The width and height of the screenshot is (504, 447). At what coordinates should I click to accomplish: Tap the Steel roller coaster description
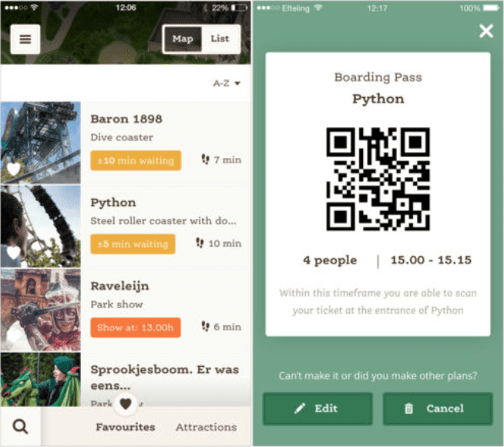[x=163, y=221]
